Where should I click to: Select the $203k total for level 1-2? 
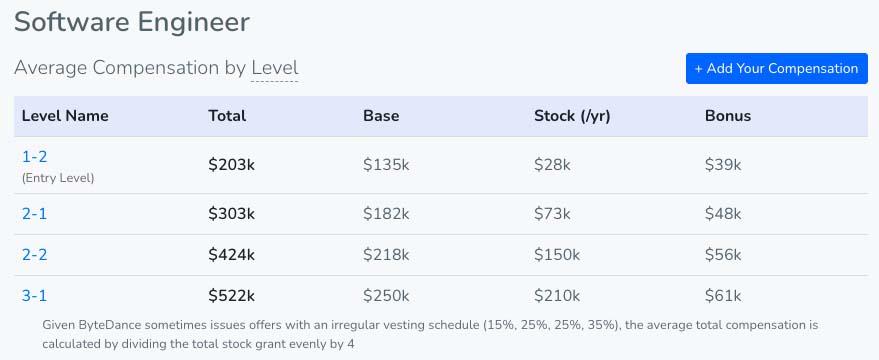[x=232, y=165]
